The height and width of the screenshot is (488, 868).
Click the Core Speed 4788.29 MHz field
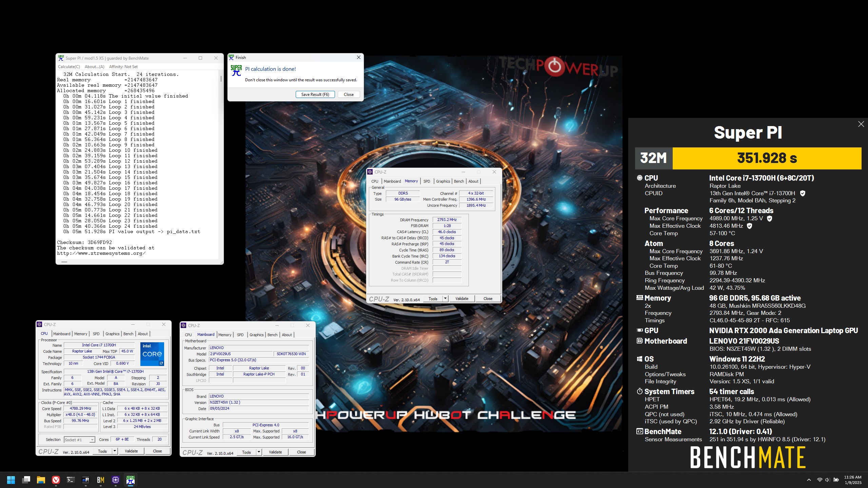[80, 409]
